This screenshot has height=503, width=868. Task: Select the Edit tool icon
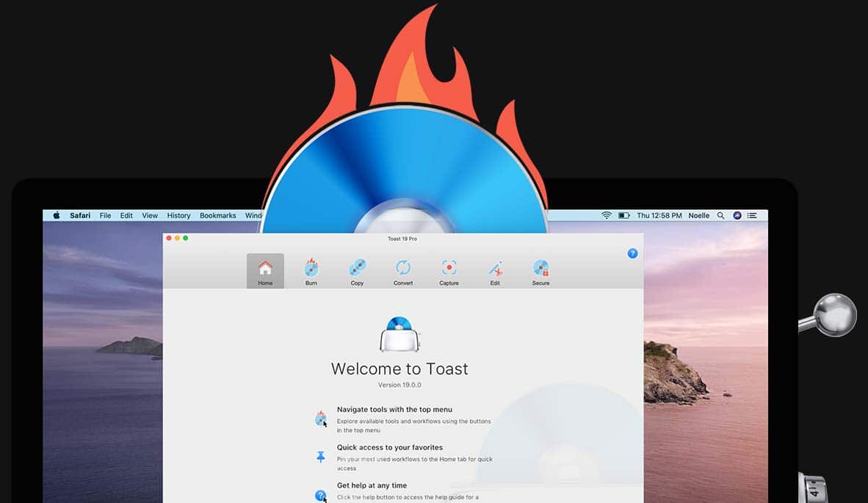point(495,269)
